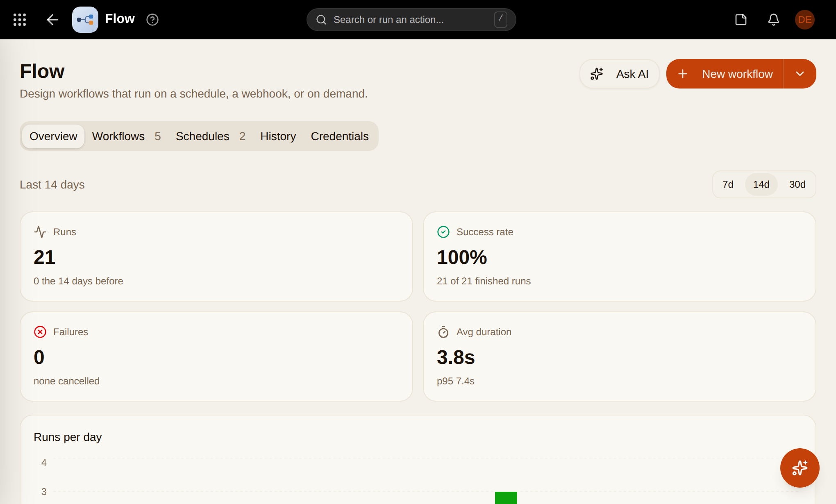
Task: Select the 30d time range
Action: pos(797,184)
